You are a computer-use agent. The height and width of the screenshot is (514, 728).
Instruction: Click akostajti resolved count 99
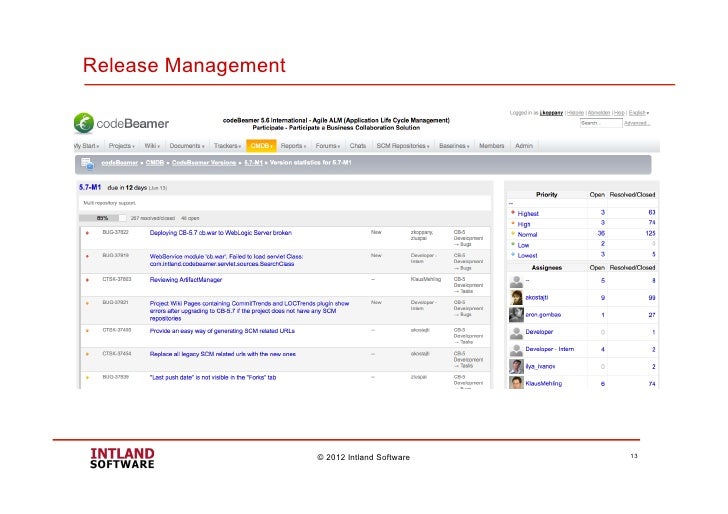point(652,298)
